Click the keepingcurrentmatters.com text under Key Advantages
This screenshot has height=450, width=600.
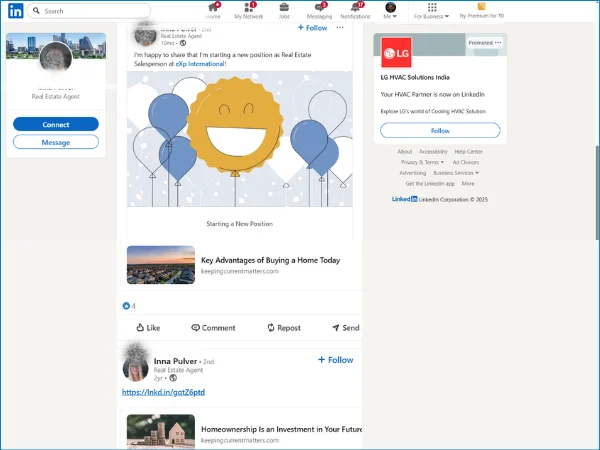pyautogui.click(x=240, y=271)
